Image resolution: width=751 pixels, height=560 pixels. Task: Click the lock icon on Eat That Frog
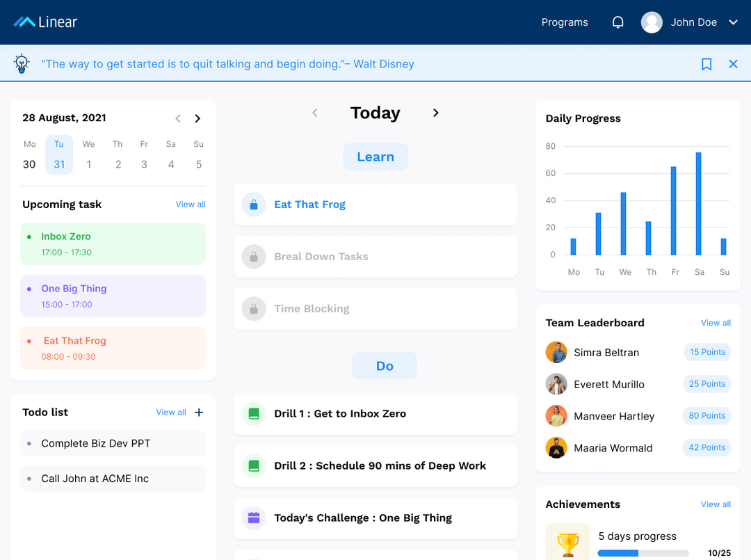pos(254,204)
